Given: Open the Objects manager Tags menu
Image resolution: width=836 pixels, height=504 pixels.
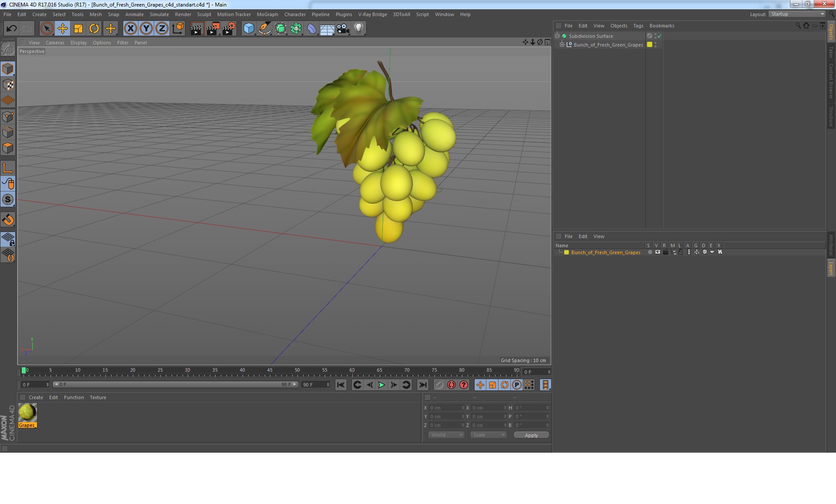Looking at the screenshot, I should pyautogui.click(x=638, y=26).
